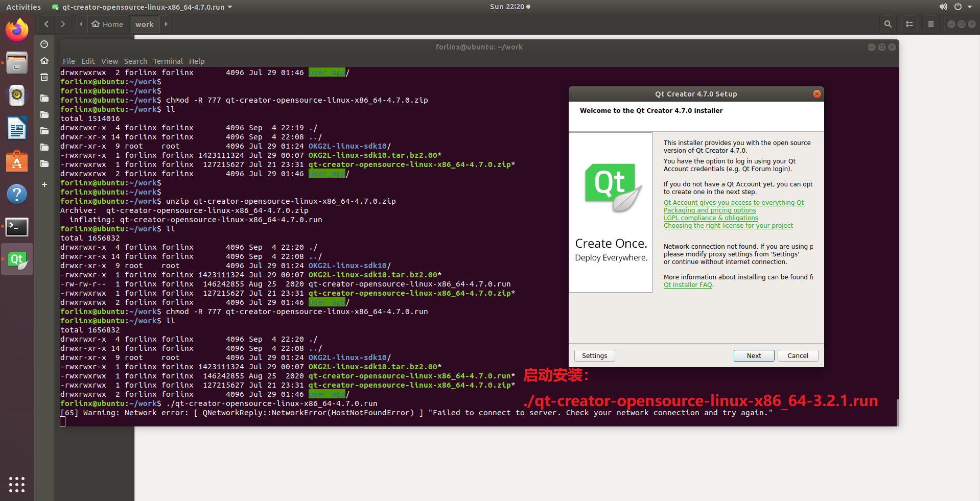
Task: Open the terminal Search menu
Action: click(x=135, y=61)
